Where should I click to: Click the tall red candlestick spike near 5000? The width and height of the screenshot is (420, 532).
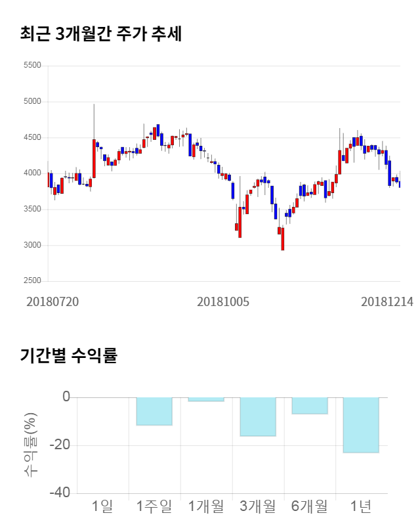(94, 158)
